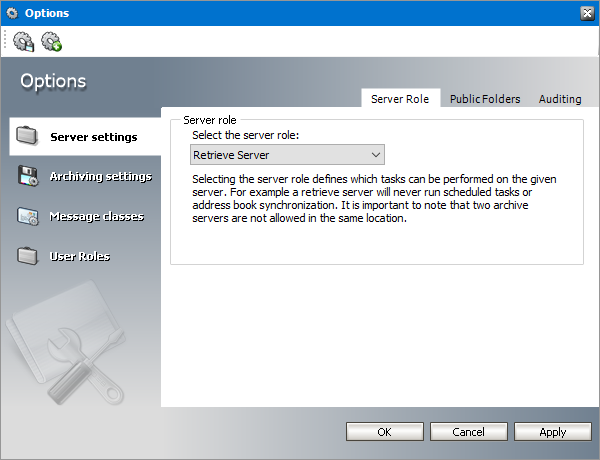Click the Message classes envelope icon
Screen dimensions: 600x460
pos(28,216)
